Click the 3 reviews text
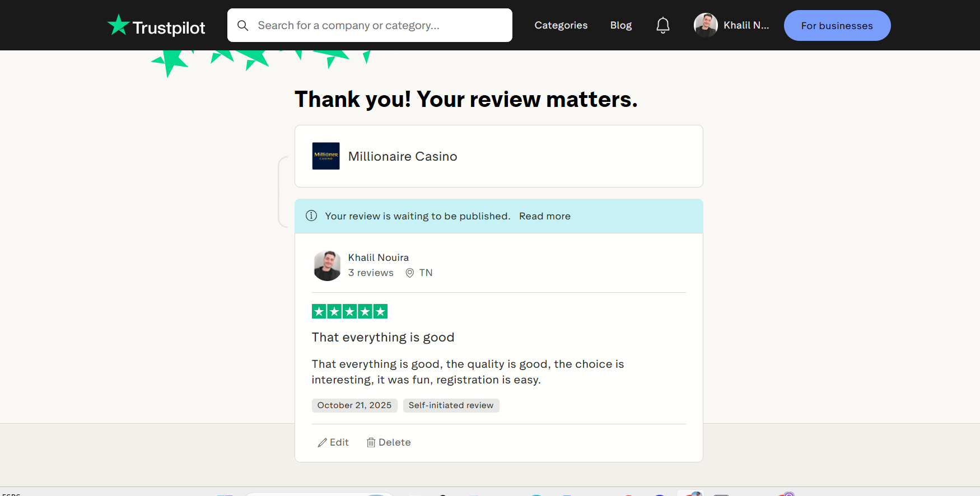 pyautogui.click(x=371, y=273)
